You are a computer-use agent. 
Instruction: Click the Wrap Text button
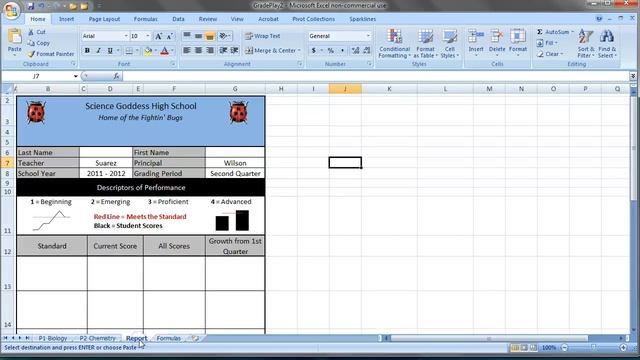[x=262, y=36]
